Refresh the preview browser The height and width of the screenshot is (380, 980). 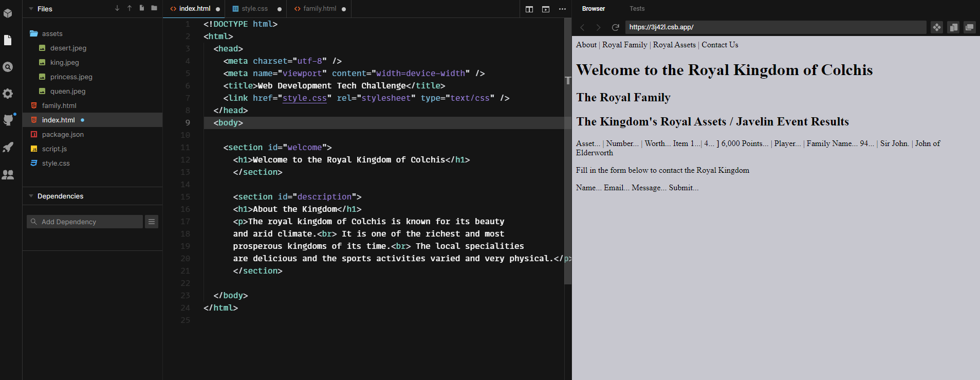pos(615,27)
